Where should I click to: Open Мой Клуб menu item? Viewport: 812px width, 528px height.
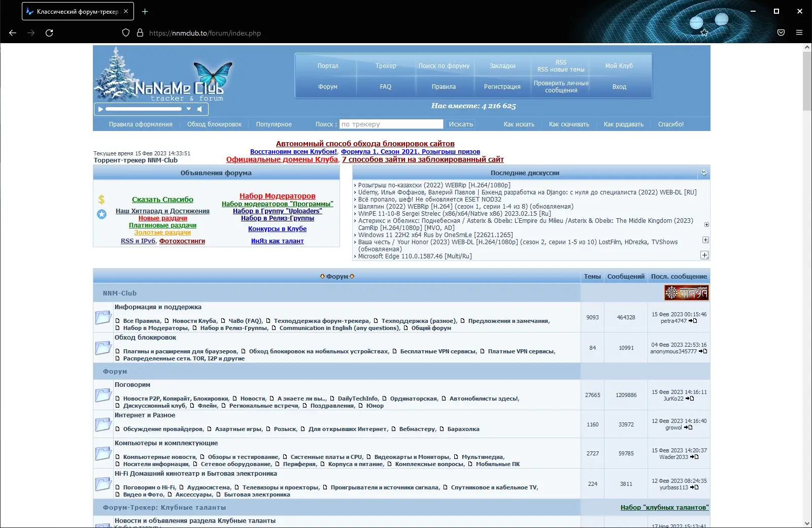click(x=619, y=66)
